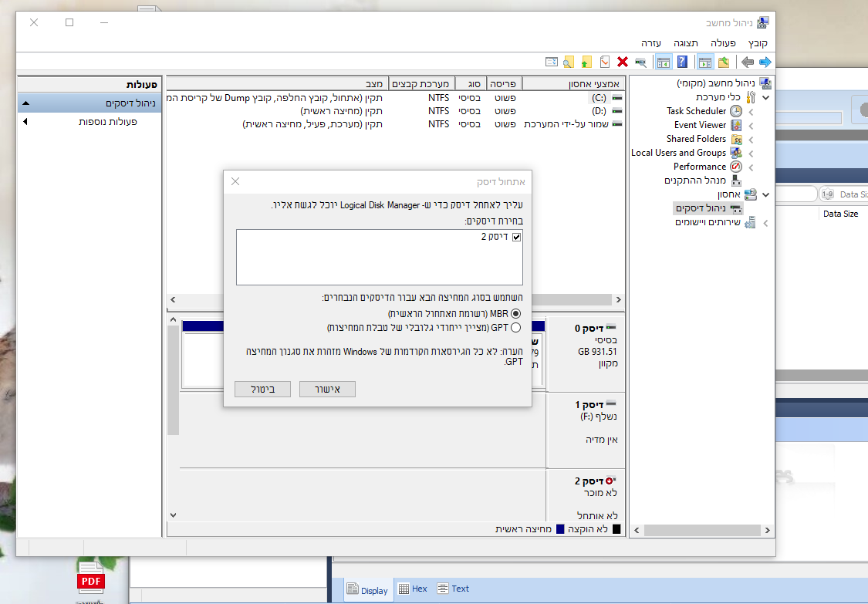The width and height of the screenshot is (868, 604).
Task: Open the עזרה menu
Action: (x=651, y=43)
